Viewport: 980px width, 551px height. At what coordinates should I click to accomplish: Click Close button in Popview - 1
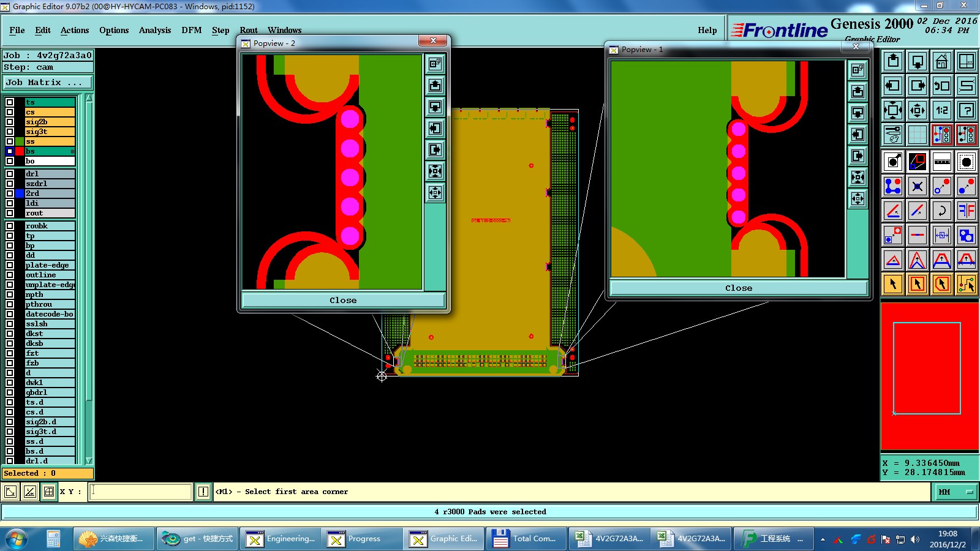tap(739, 288)
